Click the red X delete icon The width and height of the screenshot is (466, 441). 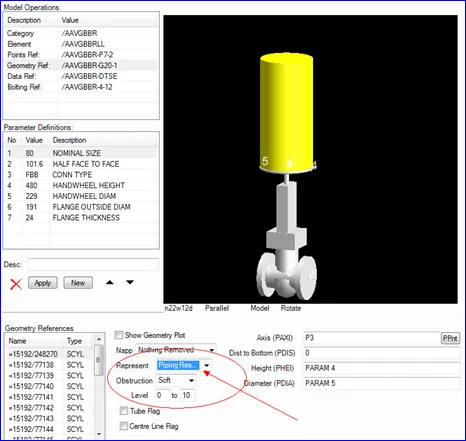coord(16,284)
